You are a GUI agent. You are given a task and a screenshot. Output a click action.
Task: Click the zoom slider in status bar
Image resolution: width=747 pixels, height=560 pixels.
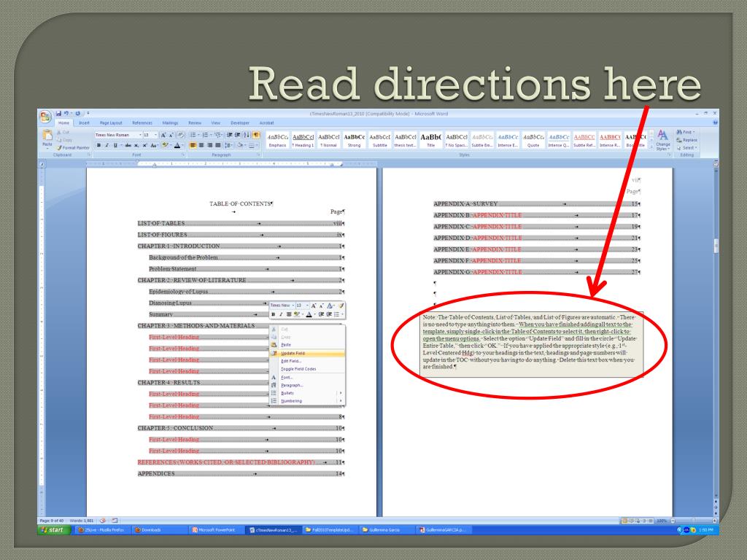click(x=693, y=521)
